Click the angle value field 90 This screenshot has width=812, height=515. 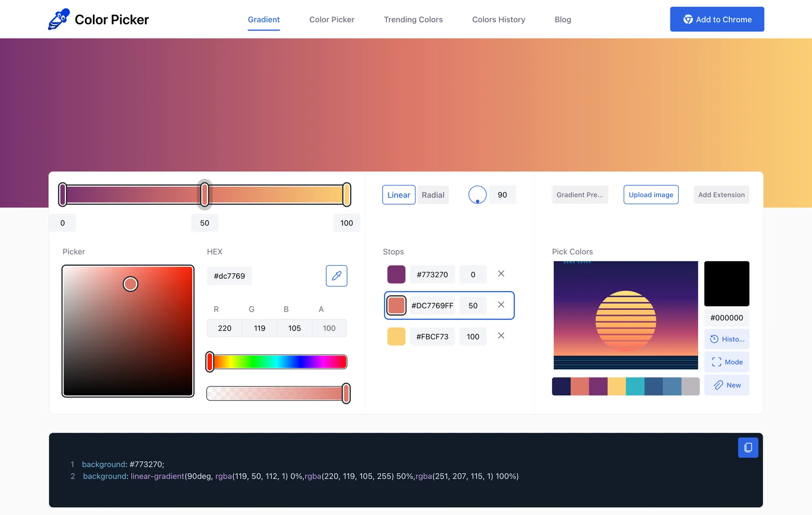pyautogui.click(x=502, y=195)
